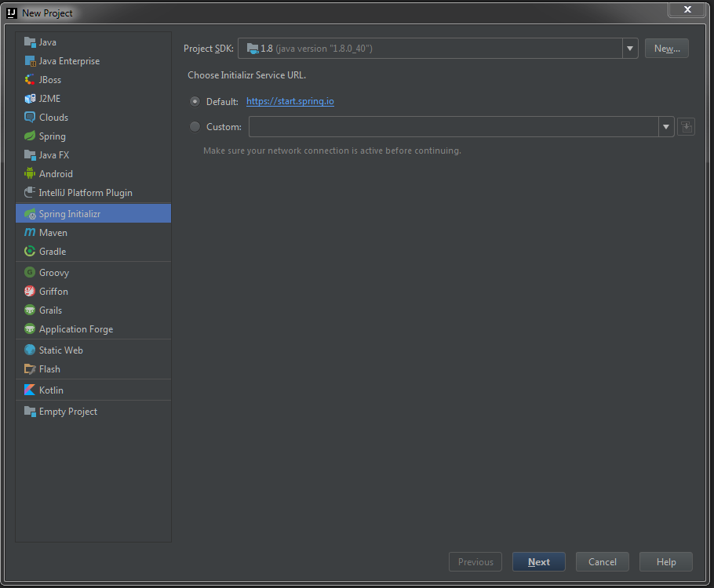Enable the Custom initializr service option

[195, 126]
